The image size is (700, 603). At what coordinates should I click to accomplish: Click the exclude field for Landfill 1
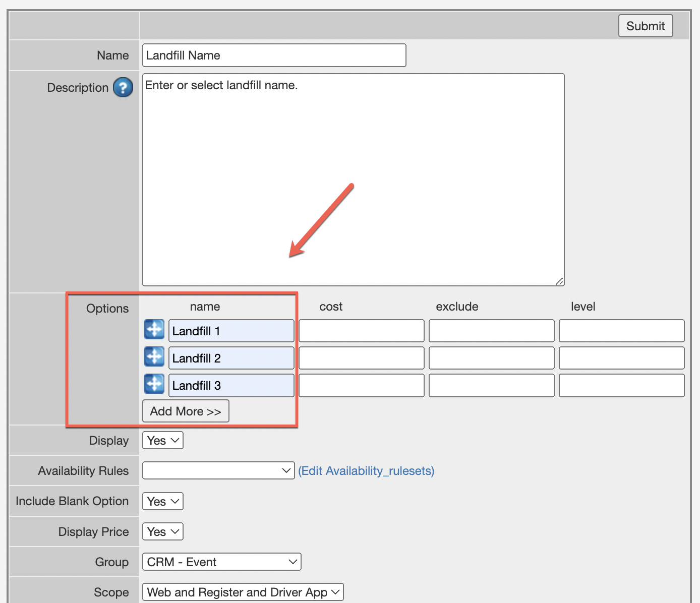tap(492, 331)
